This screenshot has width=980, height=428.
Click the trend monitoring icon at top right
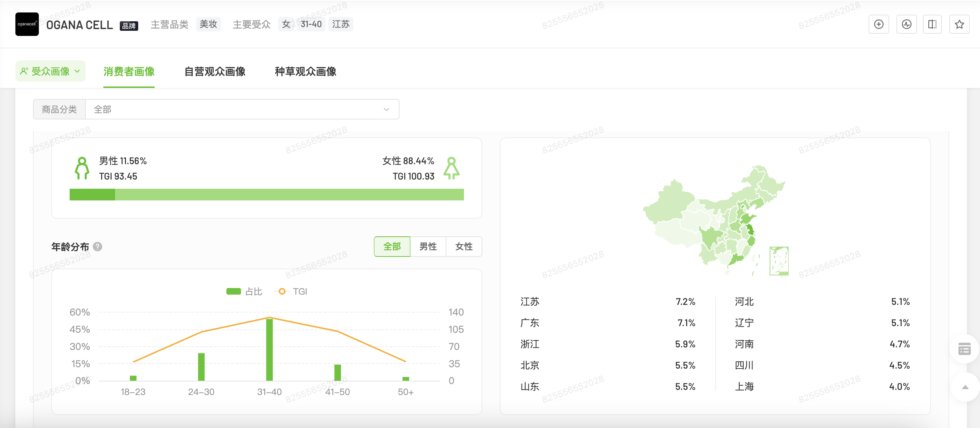[906, 24]
